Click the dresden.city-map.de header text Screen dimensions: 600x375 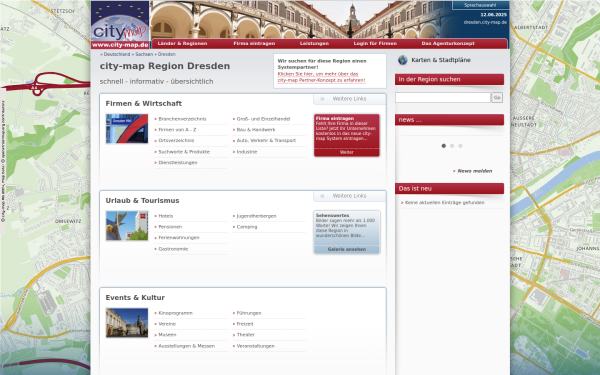coord(485,22)
